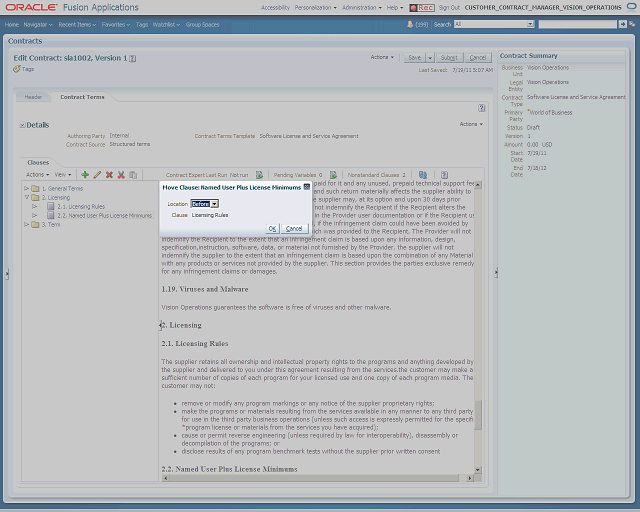Click vertical scrollbar down arrow of contract text

[x=478, y=470]
